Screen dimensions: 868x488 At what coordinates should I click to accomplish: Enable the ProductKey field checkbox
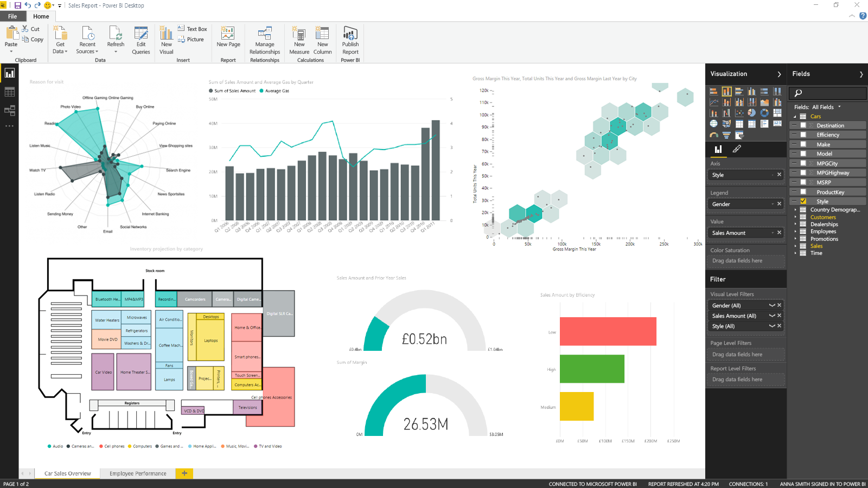click(x=803, y=192)
